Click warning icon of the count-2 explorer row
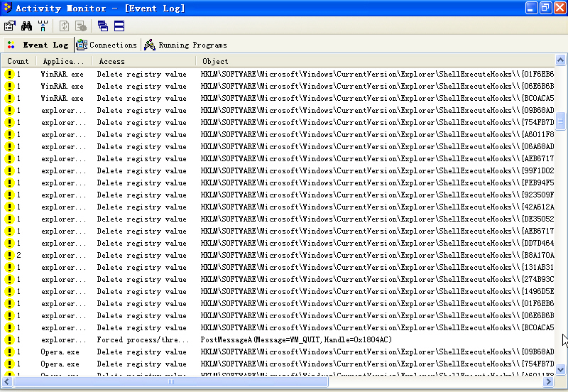Viewport: 568px width, 392px height. coord(9,256)
